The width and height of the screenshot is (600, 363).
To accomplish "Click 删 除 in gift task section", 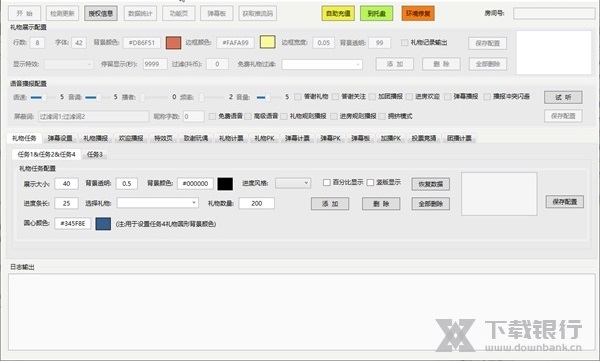I will click(381, 204).
